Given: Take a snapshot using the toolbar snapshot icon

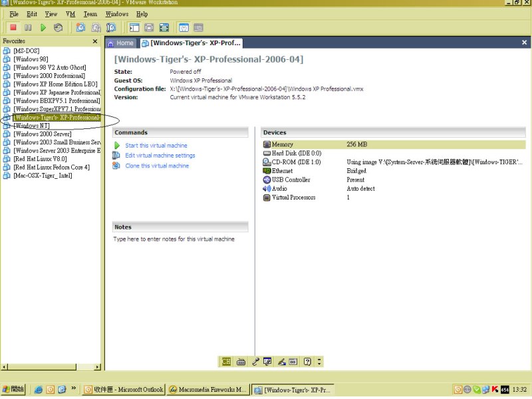Looking at the screenshot, I should [80, 27].
